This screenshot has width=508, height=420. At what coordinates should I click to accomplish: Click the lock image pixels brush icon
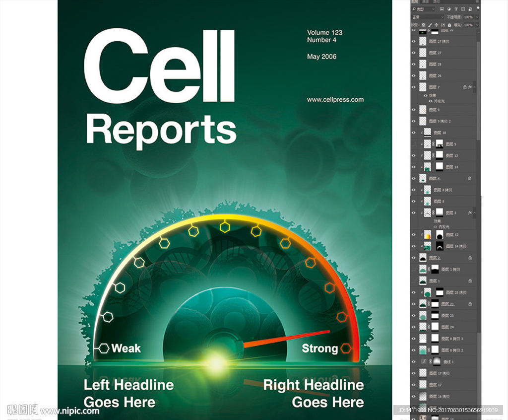(430, 25)
